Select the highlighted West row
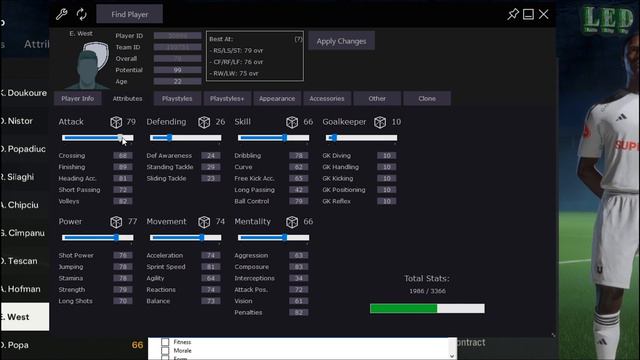Viewport: 640px width, 360px height. coord(25,317)
